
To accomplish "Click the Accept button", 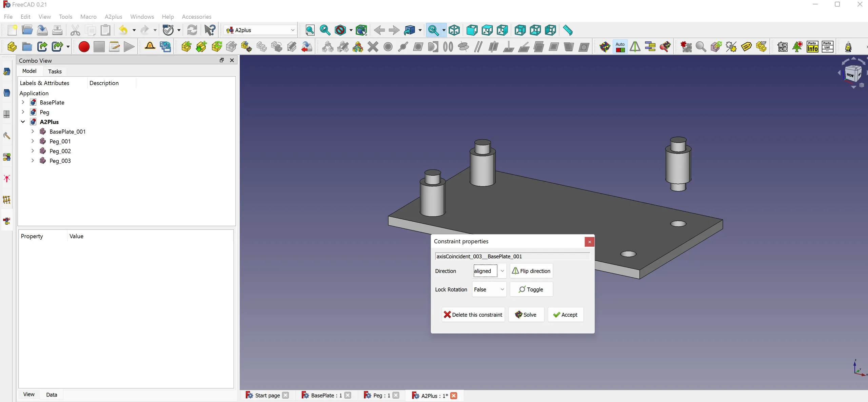I will coord(565,315).
